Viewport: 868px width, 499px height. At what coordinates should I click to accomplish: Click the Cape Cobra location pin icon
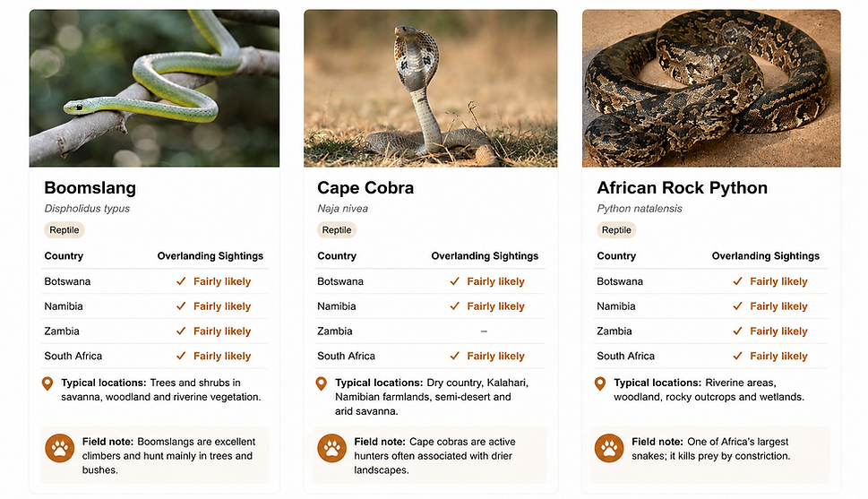[x=321, y=383]
